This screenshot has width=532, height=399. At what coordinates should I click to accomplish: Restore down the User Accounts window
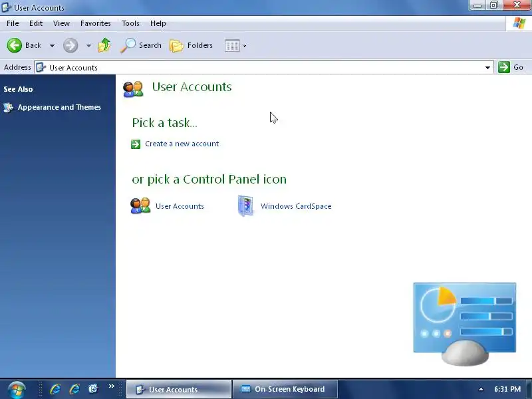point(494,5)
